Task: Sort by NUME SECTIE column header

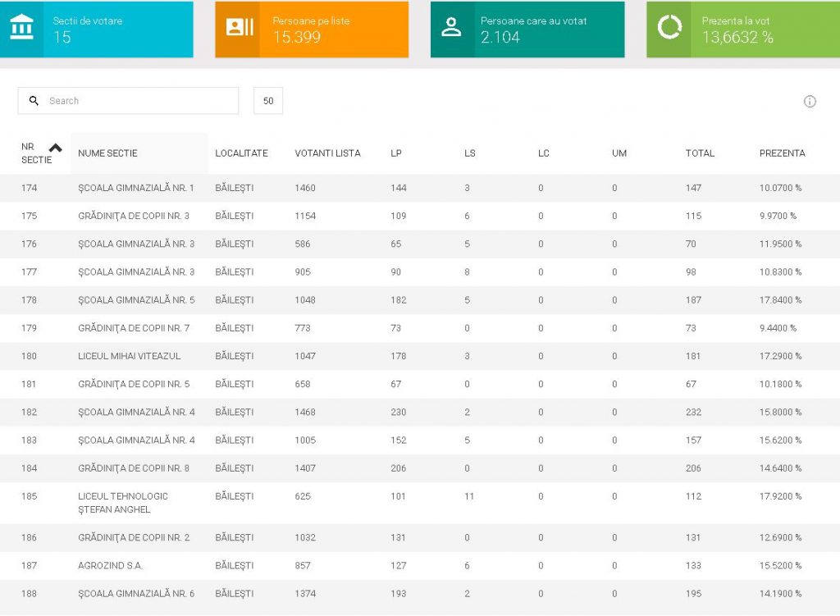Action: [107, 153]
